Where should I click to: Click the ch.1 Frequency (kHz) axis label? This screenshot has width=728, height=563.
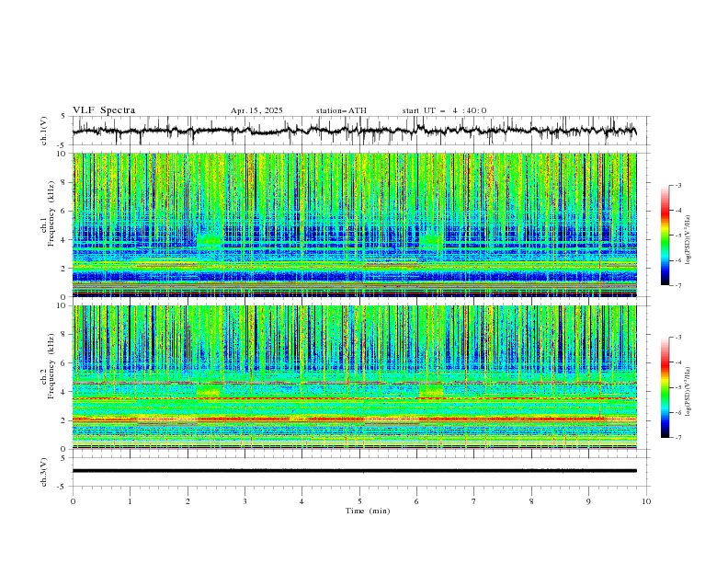point(48,213)
